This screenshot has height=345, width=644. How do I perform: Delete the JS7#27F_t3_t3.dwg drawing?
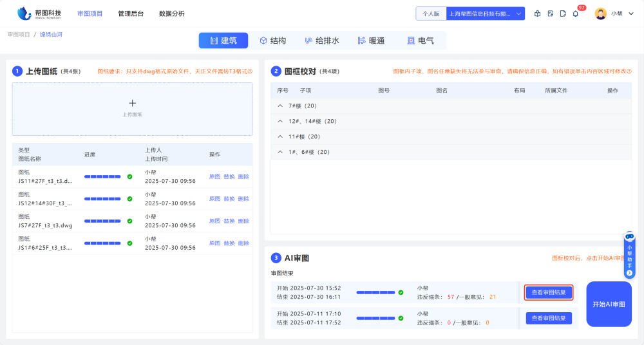(243, 221)
